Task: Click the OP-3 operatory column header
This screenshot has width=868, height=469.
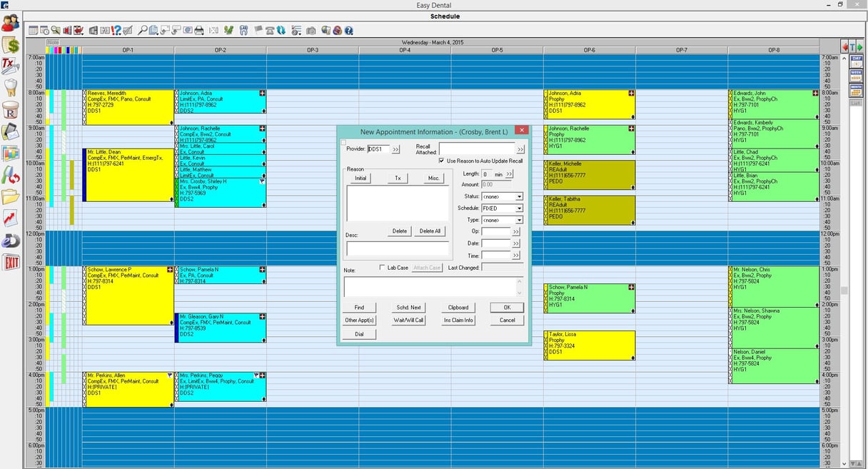Action: click(x=313, y=50)
